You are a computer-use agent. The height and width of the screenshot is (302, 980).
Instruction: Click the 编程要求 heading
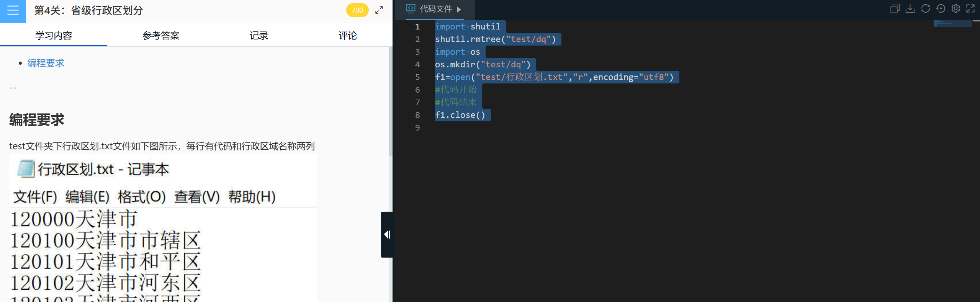(x=37, y=120)
